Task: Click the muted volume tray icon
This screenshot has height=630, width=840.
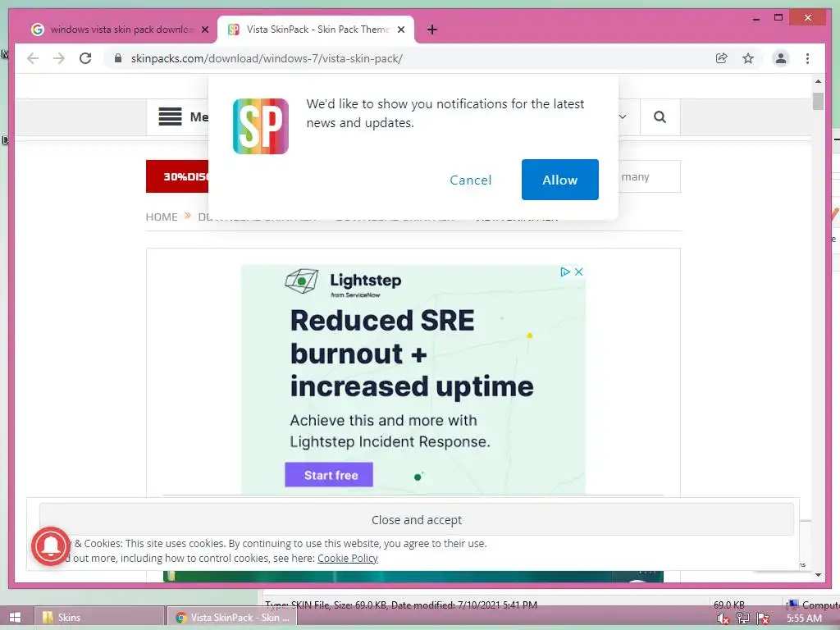Action: click(x=723, y=619)
